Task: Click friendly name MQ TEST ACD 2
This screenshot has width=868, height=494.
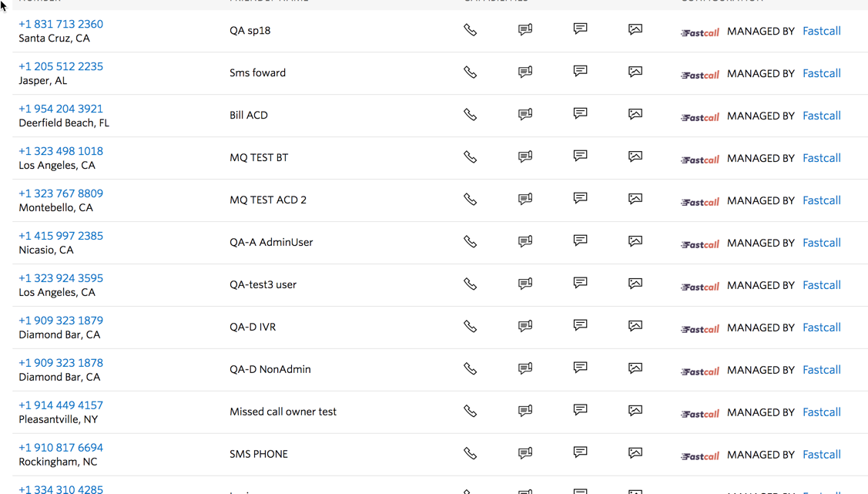Action: point(268,200)
